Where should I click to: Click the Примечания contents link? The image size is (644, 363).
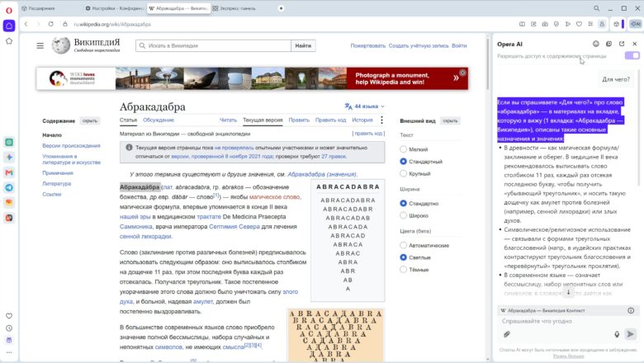58,173
